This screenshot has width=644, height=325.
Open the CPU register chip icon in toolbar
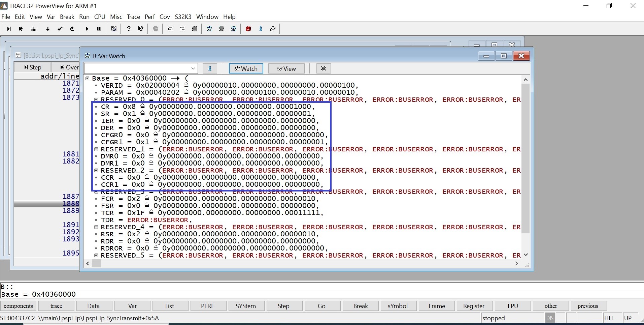tap(195, 29)
